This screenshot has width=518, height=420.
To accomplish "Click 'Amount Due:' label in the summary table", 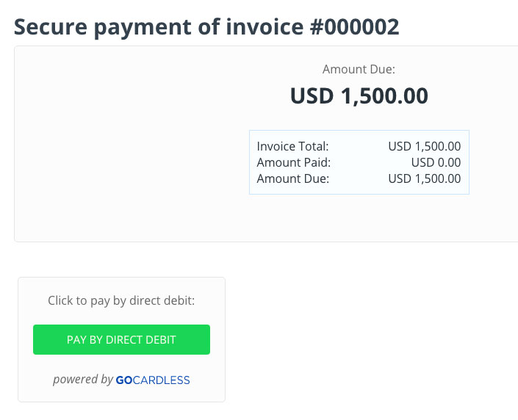I will click(292, 178).
